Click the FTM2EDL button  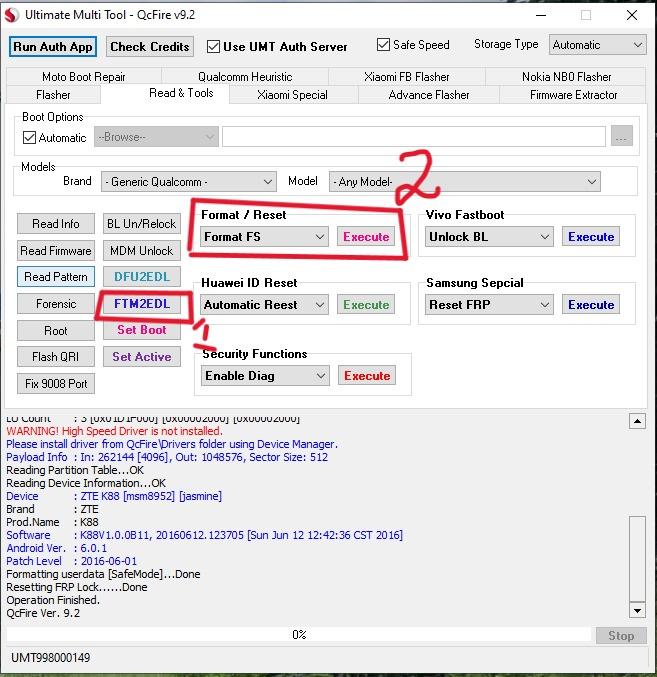coord(141,304)
